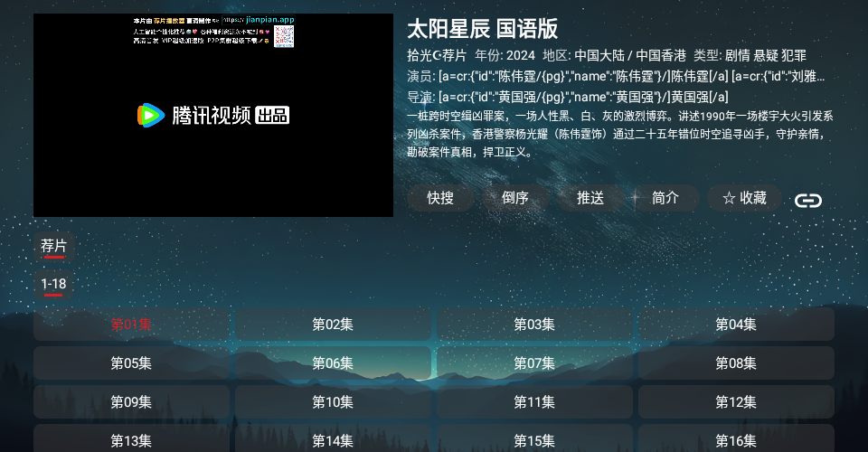Play episode 第01集

132,325
